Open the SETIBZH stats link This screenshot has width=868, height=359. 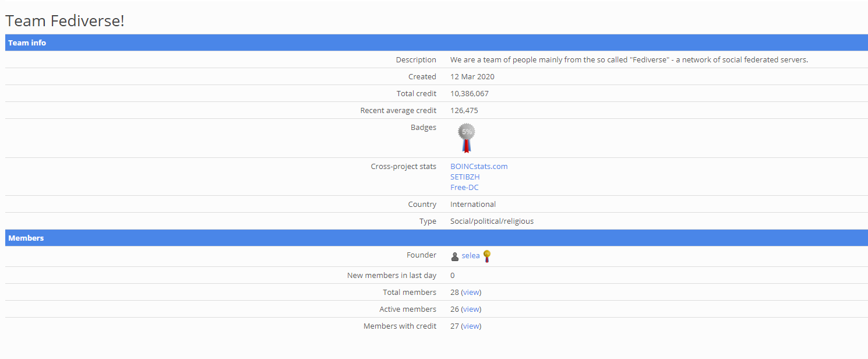(465, 177)
